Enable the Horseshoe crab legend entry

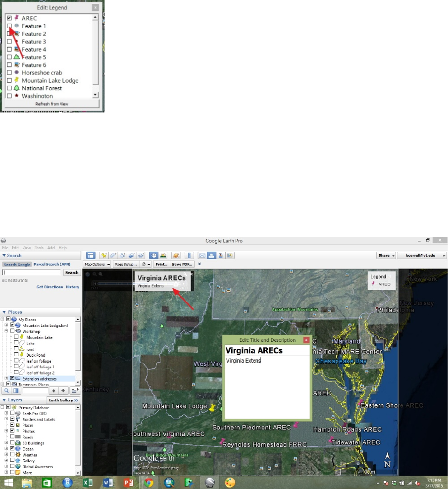pos(9,72)
